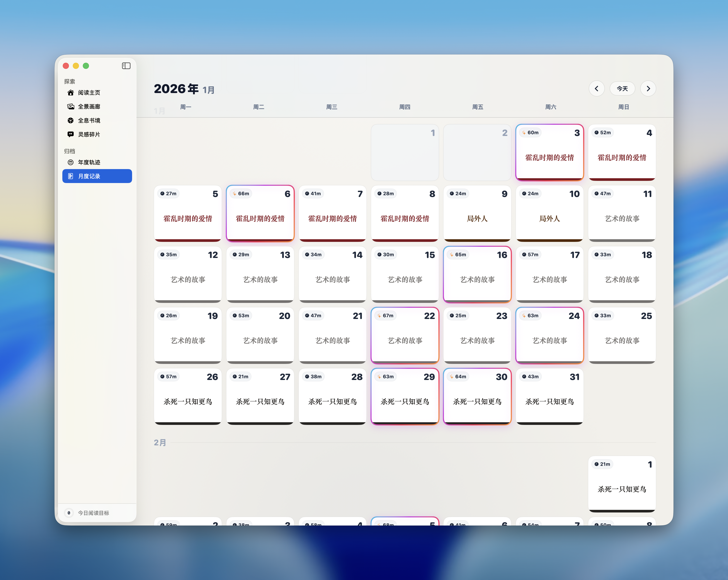
Task: Open January 23 card 艺术的故事
Action: (477, 336)
